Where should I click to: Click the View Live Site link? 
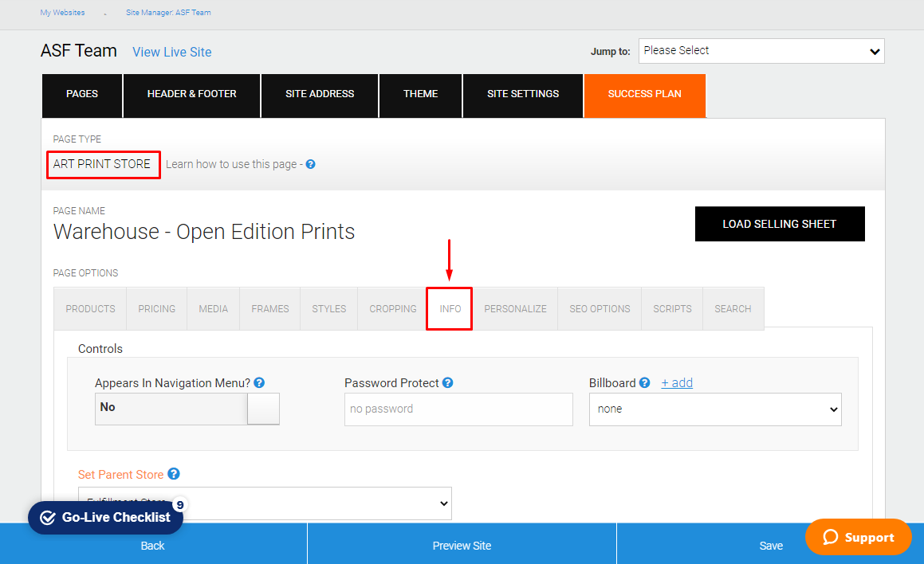(171, 52)
